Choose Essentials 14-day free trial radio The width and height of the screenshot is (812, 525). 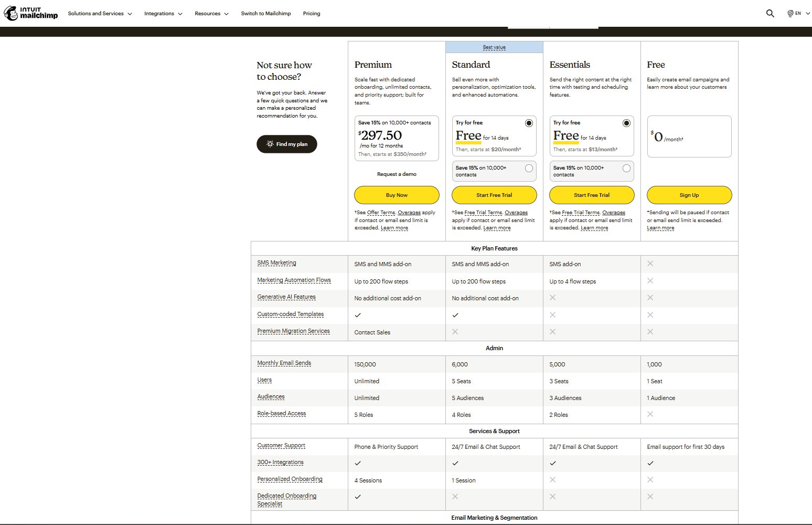(x=626, y=123)
